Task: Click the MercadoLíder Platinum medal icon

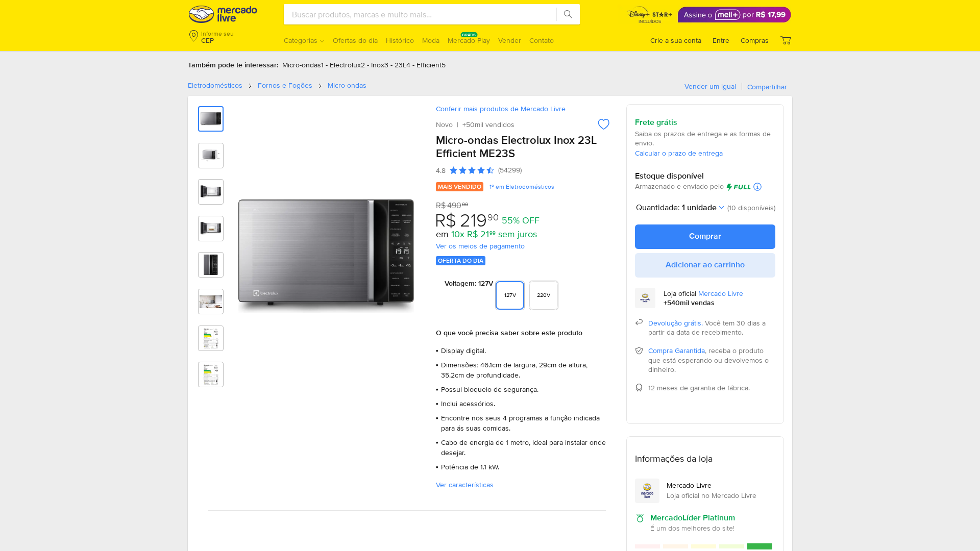Action: [x=640, y=518]
